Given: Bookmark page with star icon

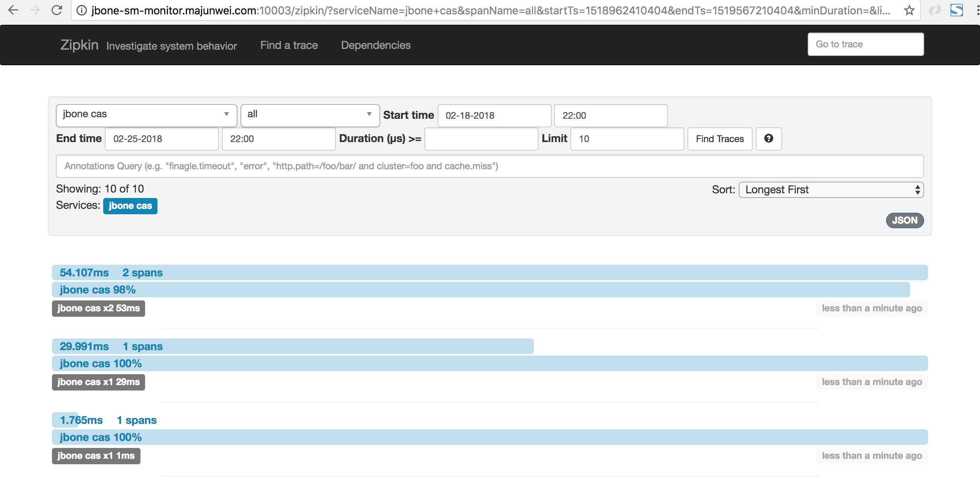Looking at the screenshot, I should pos(909,10).
